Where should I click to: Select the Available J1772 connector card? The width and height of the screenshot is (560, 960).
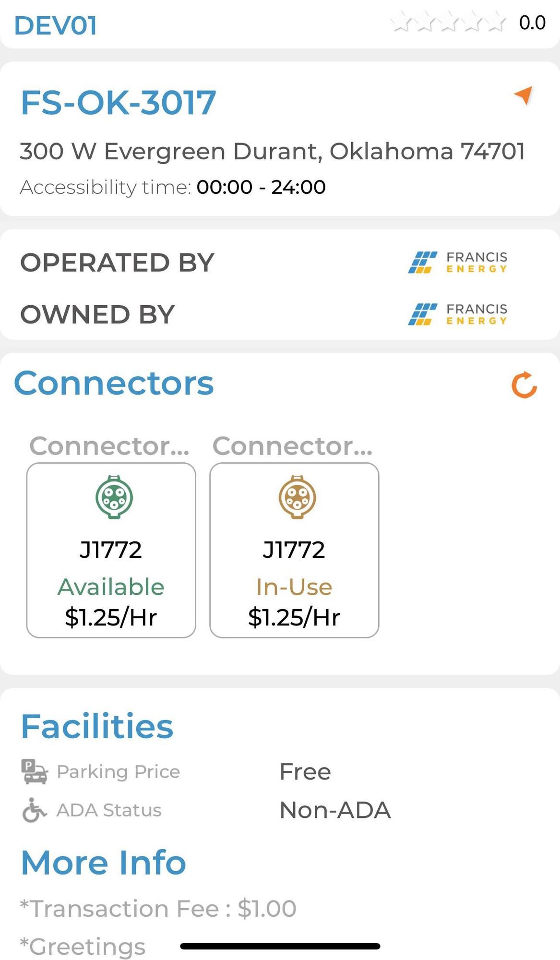point(111,550)
